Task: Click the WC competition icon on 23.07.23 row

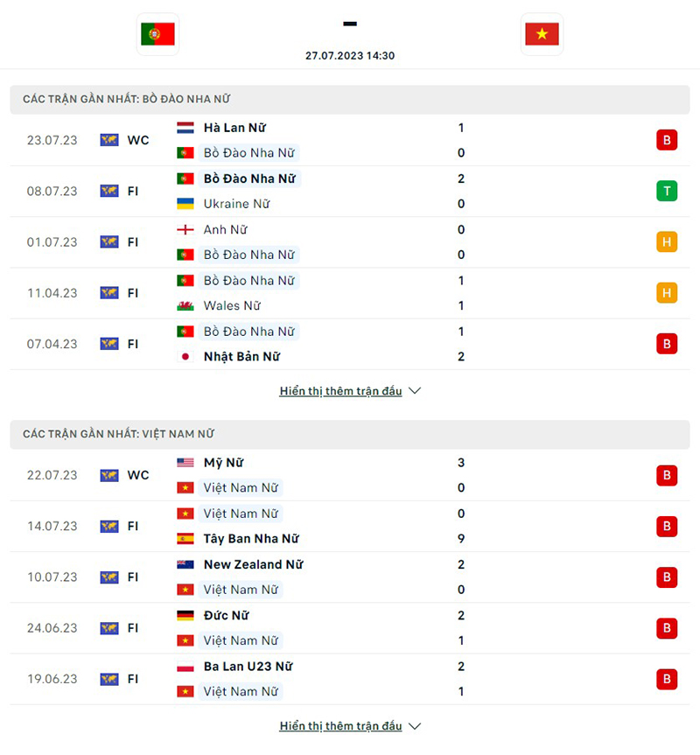Action: click(x=109, y=140)
